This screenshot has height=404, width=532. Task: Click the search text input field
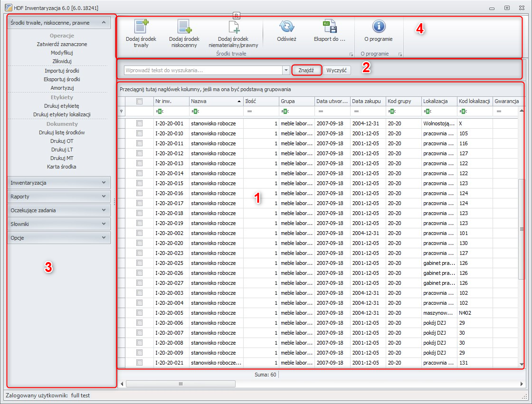coord(203,70)
